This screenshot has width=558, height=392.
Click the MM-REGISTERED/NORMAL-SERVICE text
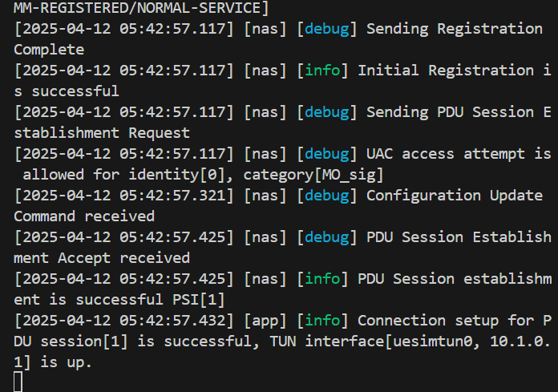point(137,8)
